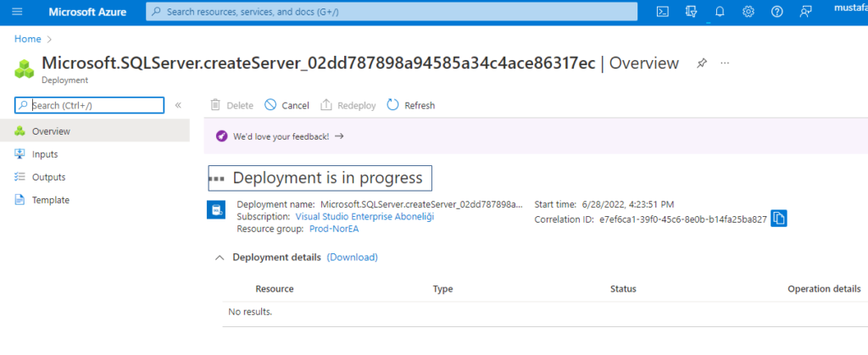Open the Directories and subscriptions filter icon
The width and height of the screenshot is (868, 355).
[691, 12]
